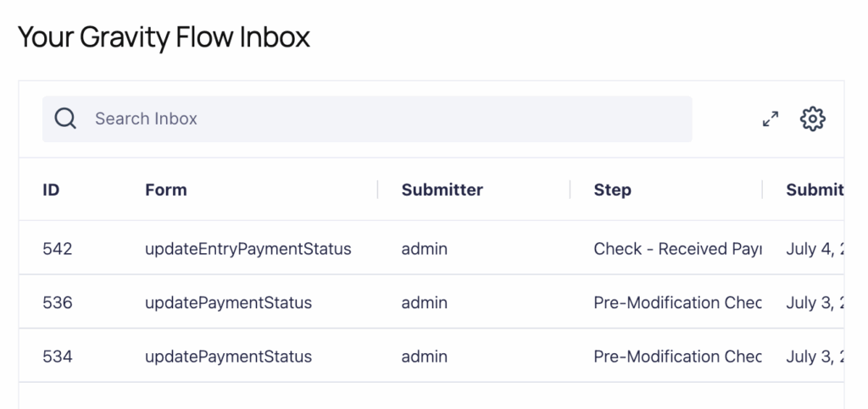868x409 pixels.
Task: Sort by the Submitted column header
Action: (x=815, y=190)
